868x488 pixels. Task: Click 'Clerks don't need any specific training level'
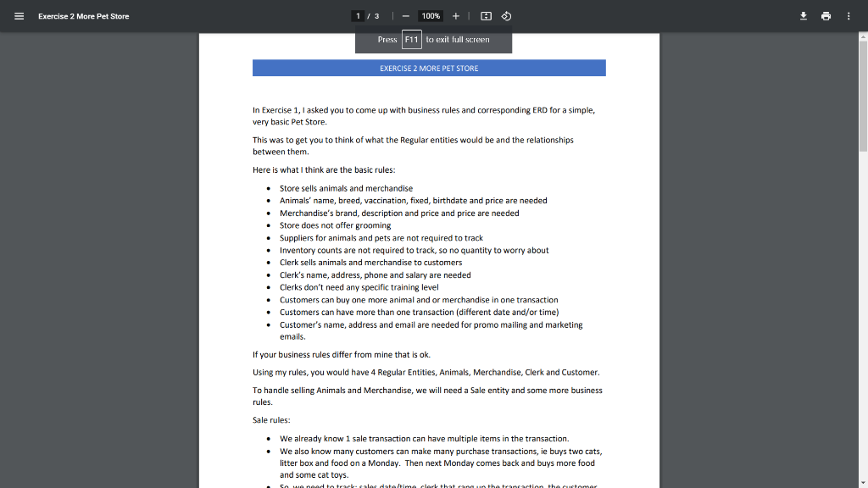(359, 287)
